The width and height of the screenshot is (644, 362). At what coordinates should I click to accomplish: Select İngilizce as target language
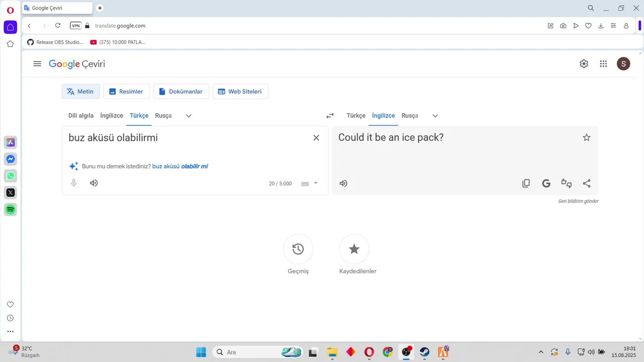pos(383,116)
